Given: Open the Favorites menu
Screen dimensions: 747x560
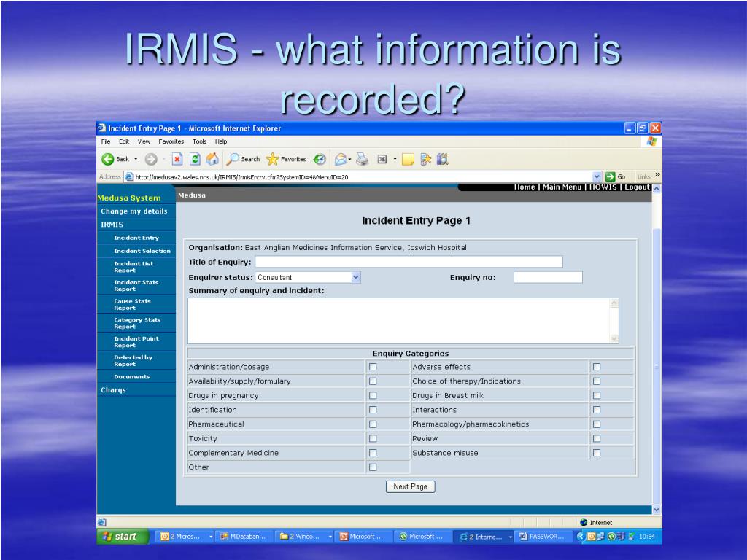Looking at the screenshot, I should coord(171,141).
